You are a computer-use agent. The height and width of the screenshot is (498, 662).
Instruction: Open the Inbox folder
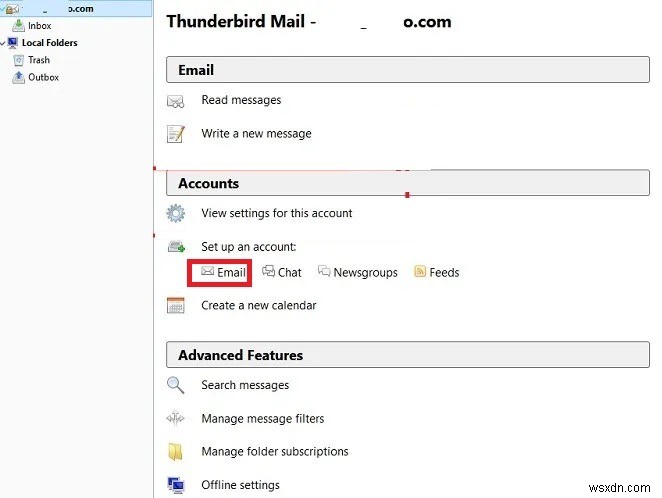point(39,26)
